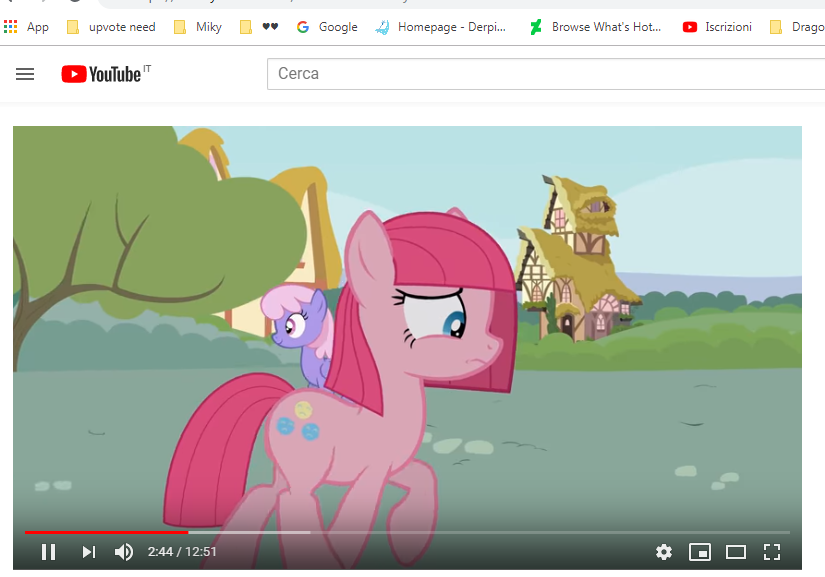Open the Iscrizioni YouTube bookmark
825x577 pixels.
(717, 27)
